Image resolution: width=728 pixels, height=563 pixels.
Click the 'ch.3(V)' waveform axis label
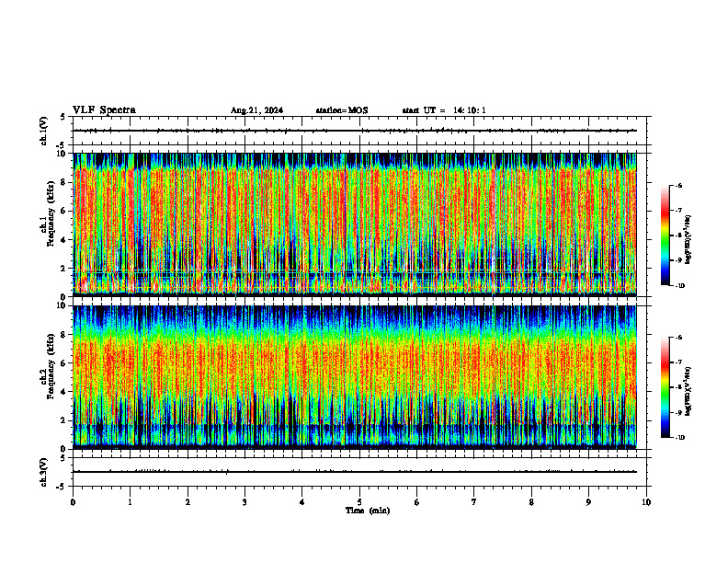click(x=44, y=472)
